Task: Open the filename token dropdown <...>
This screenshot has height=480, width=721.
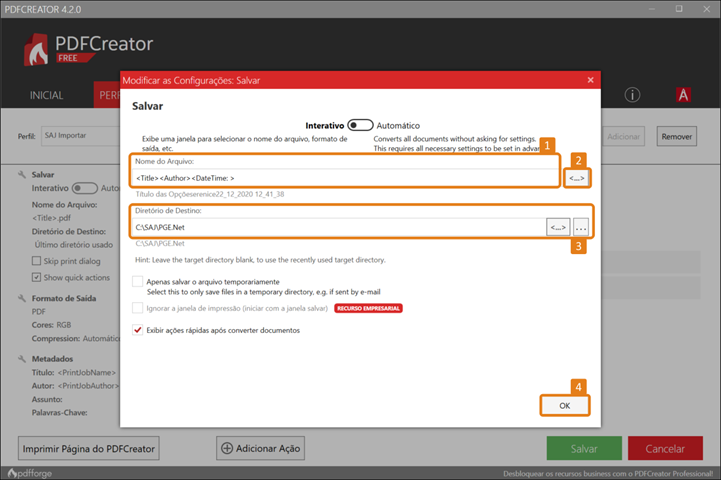Action: click(577, 178)
